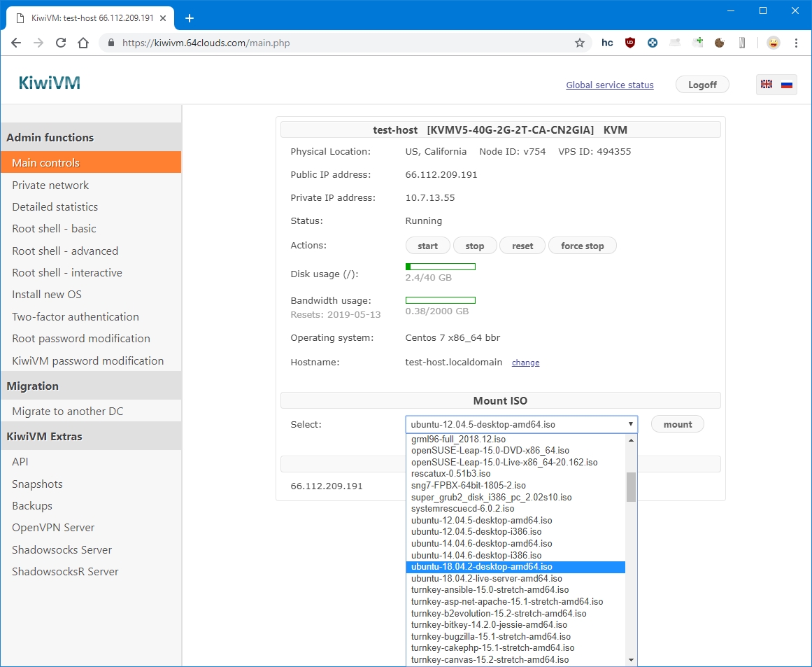Reload the page with the refresh icon
Image resolution: width=812 pixels, height=667 pixels.
click(61, 43)
